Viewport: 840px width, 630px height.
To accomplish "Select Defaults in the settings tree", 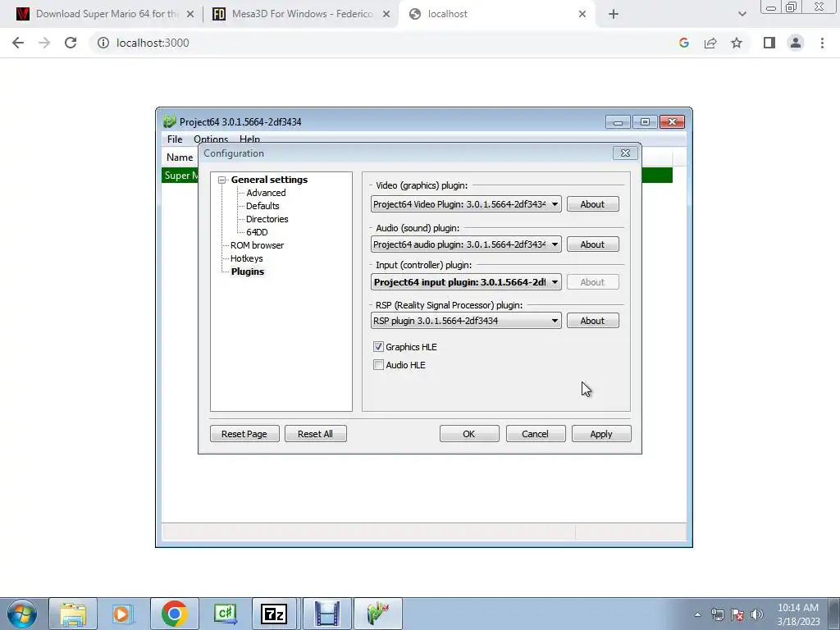I will pyautogui.click(x=262, y=206).
